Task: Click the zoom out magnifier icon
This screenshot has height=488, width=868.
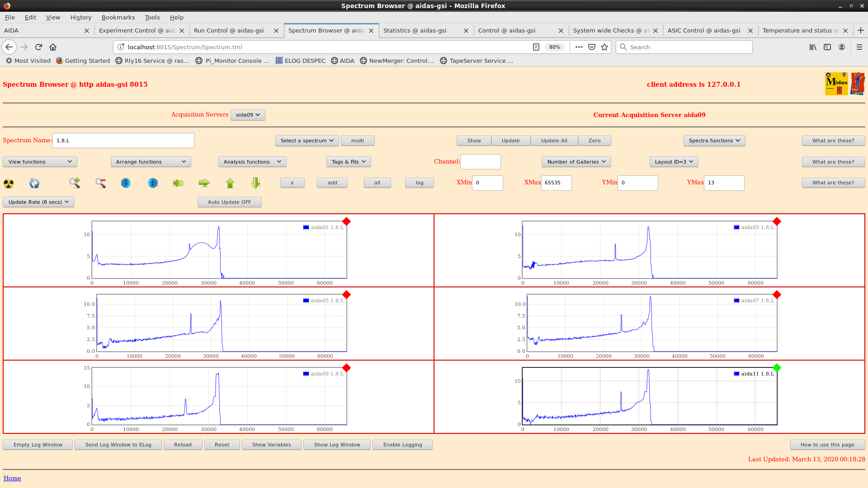Action: (100, 183)
